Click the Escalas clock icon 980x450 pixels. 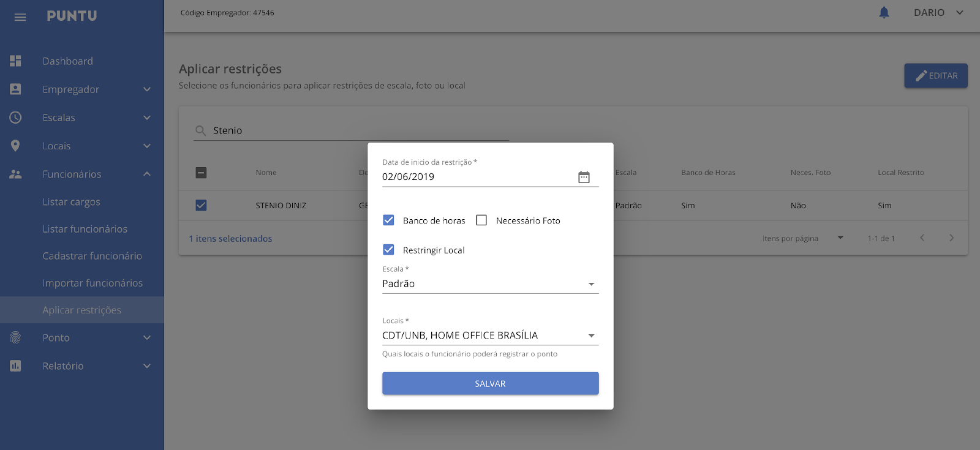[x=15, y=118]
